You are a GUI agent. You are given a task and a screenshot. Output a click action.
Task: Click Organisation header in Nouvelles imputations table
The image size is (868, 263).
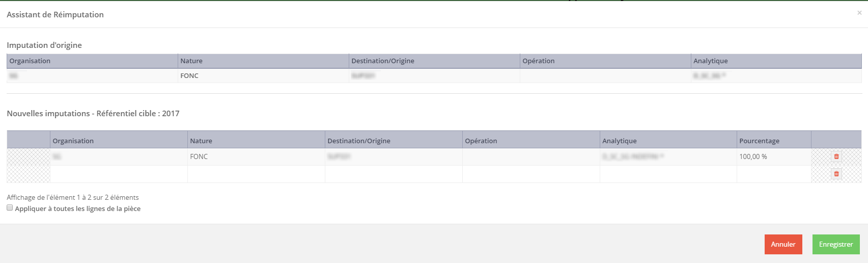(73, 141)
